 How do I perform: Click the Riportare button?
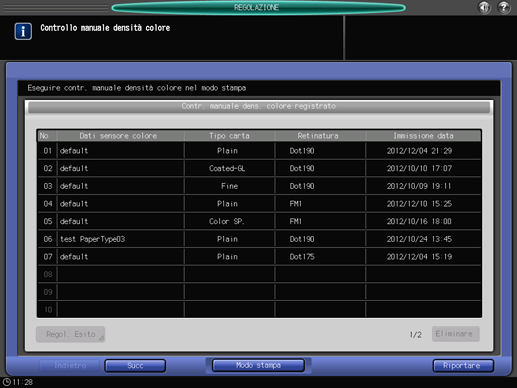tap(463, 366)
